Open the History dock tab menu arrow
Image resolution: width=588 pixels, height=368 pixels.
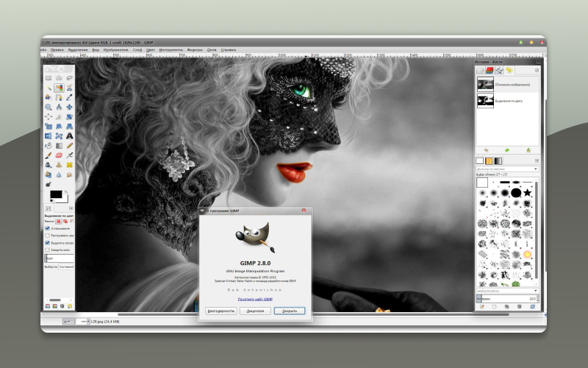pyautogui.click(x=537, y=70)
